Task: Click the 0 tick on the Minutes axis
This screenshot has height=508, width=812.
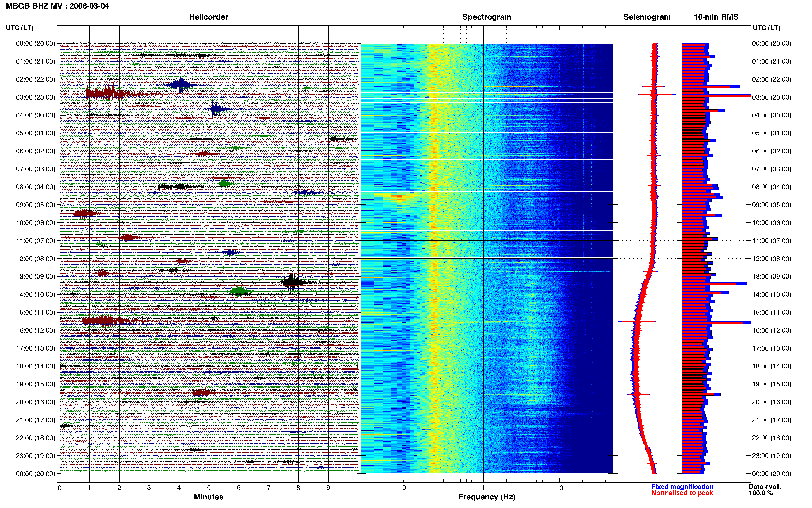Action: [x=59, y=488]
